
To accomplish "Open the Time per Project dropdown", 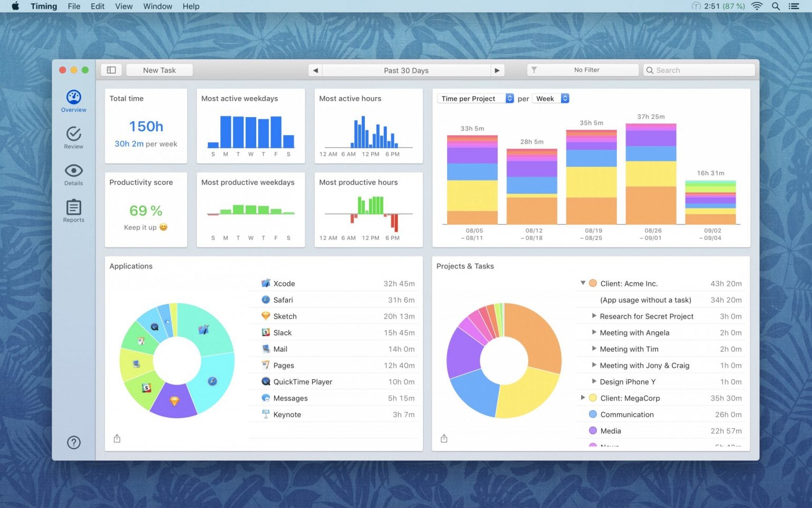I will (474, 98).
